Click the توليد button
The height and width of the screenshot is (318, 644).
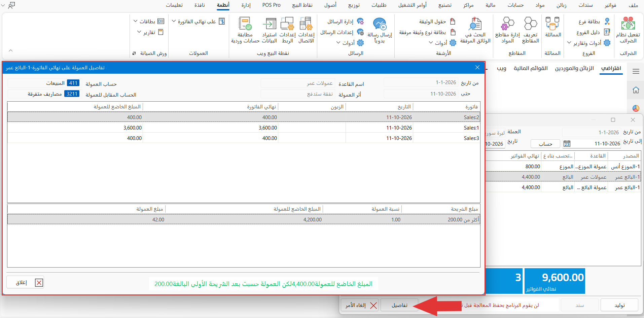[619, 305]
